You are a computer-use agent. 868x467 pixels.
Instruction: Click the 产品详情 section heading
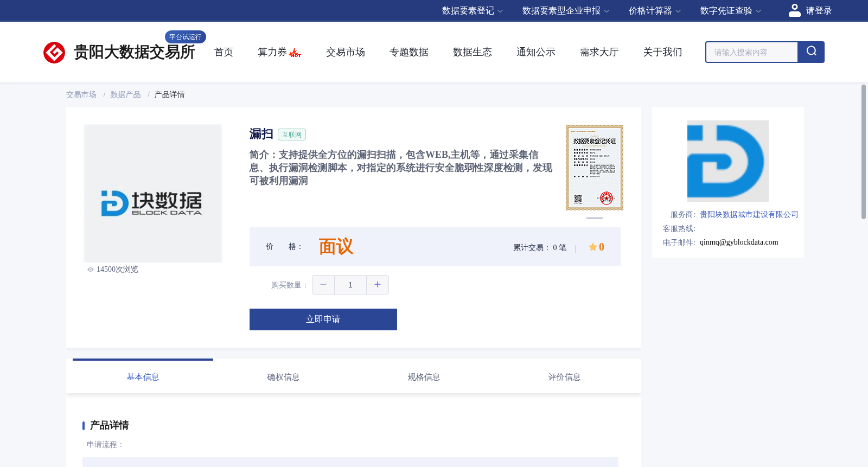[109, 425]
